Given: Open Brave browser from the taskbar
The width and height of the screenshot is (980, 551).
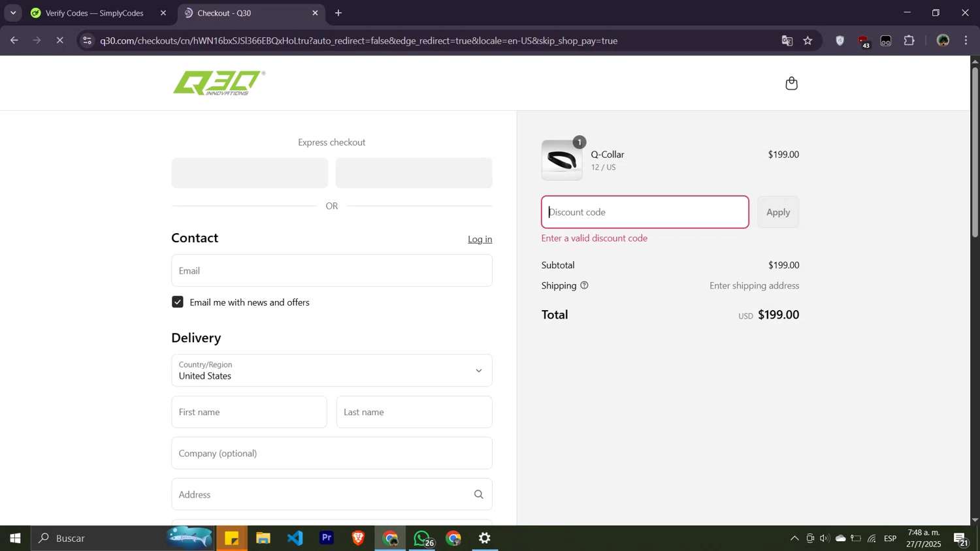Looking at the screenshot, I should click(358, 539).
